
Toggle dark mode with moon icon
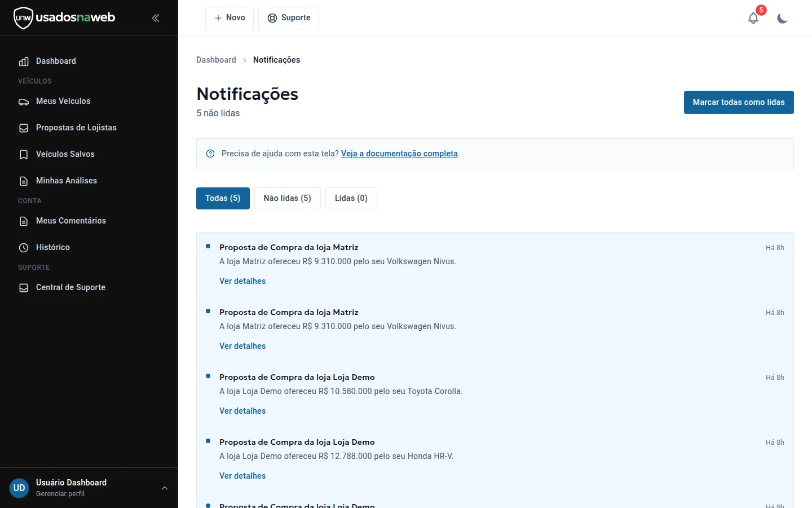(782, 18)
